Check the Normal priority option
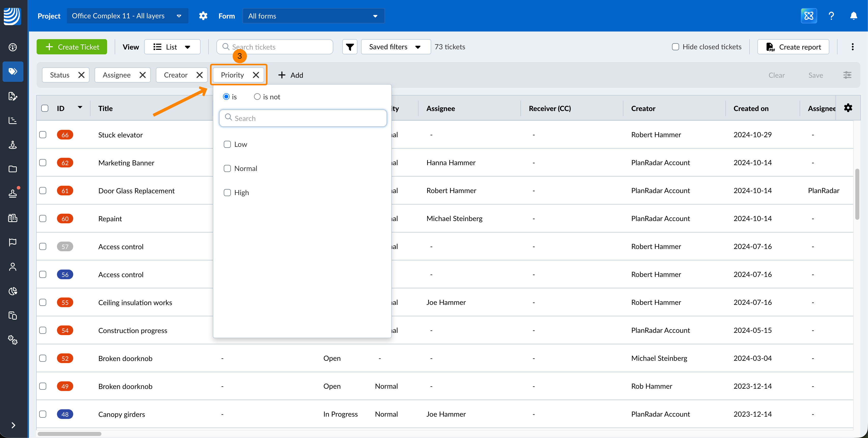The height and width of the screenshot is (438, 868). (x=228, y=169)
